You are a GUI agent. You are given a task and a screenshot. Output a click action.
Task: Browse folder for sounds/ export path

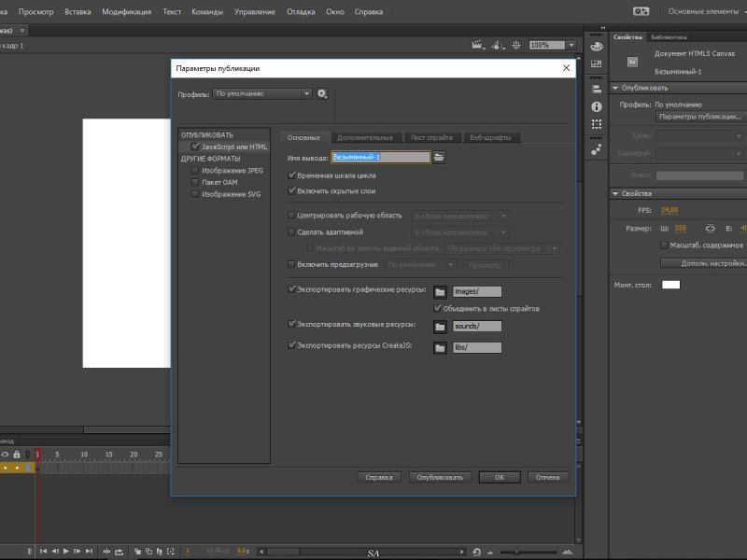440,327
